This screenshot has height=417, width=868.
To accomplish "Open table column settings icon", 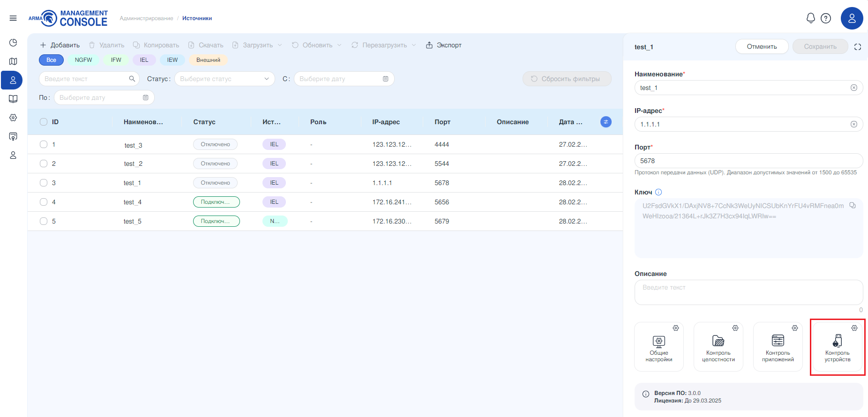I will pyautogui.click(x=606, y=122).
